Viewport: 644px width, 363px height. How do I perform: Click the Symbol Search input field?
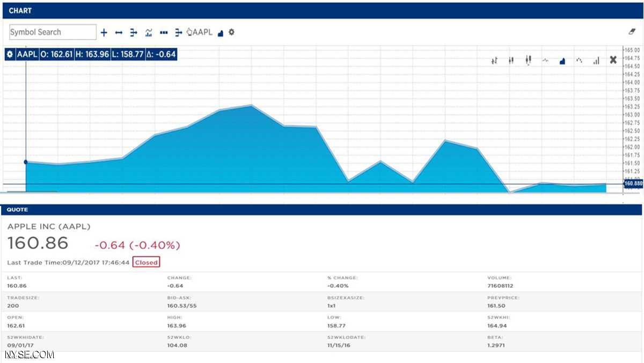pyautogui.click(x=53, y=32)
